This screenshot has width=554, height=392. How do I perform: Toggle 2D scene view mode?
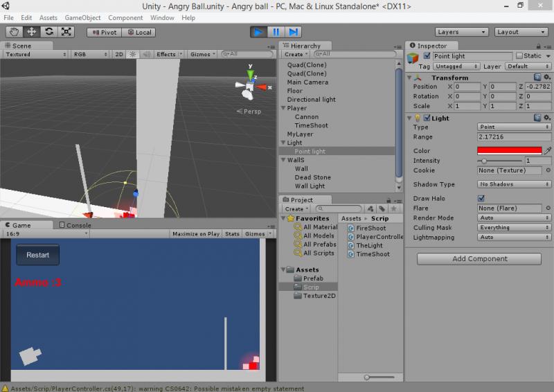coord(119,54)
